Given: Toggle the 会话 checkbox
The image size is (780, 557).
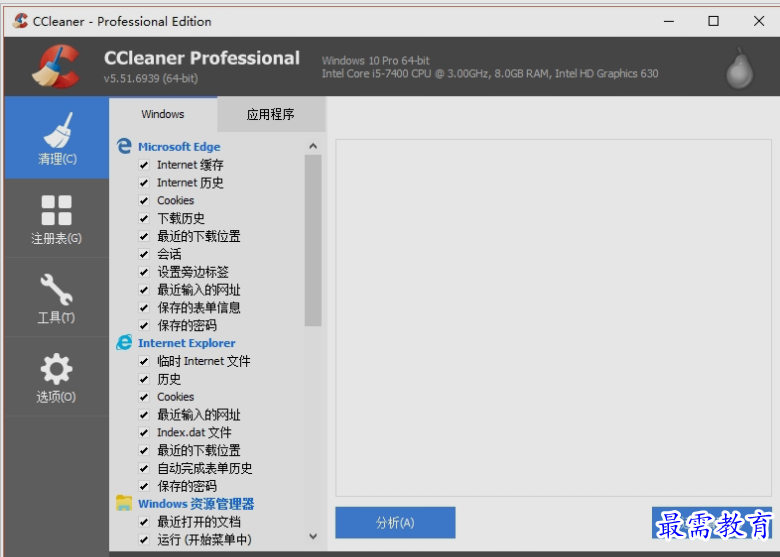Looking at the screenshot, I should click(x=144, y=254).
